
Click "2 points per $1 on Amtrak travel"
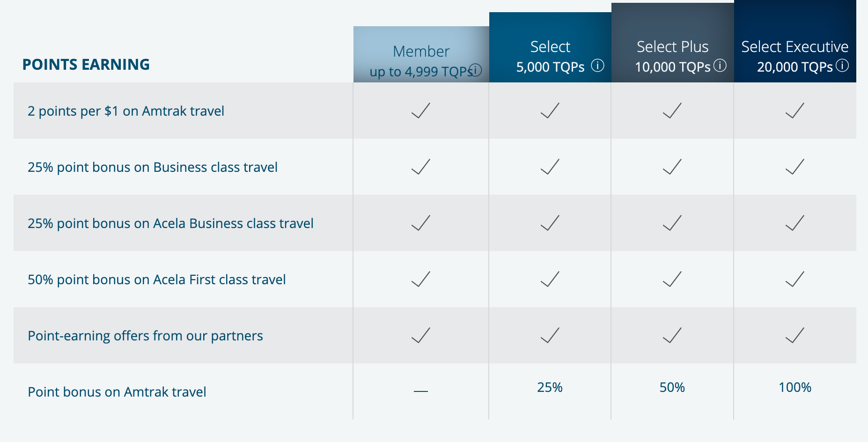point(126,111)
